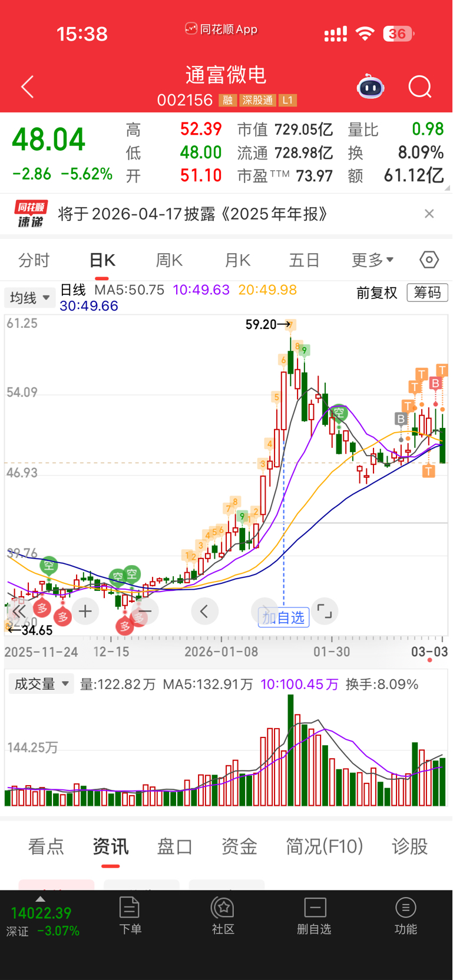Tap the 市值 729.05亿 value
453x980 pixels.
tap(304, 129)
